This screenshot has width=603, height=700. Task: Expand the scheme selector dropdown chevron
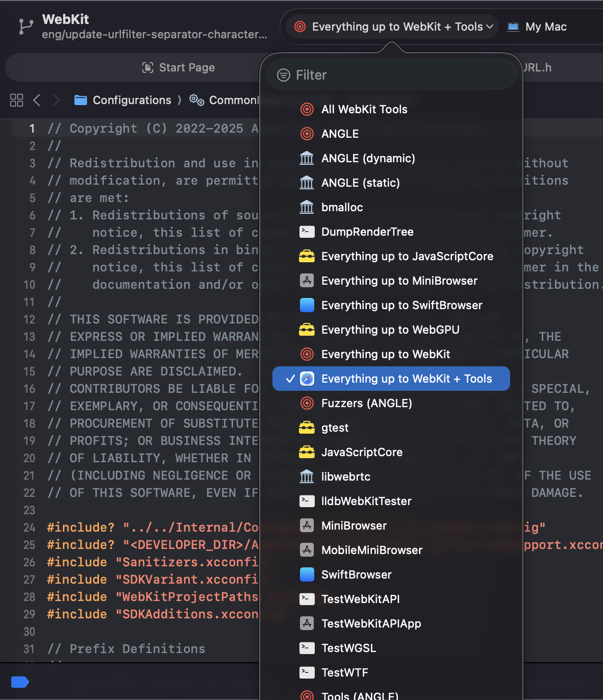click(x=490, y=27)
